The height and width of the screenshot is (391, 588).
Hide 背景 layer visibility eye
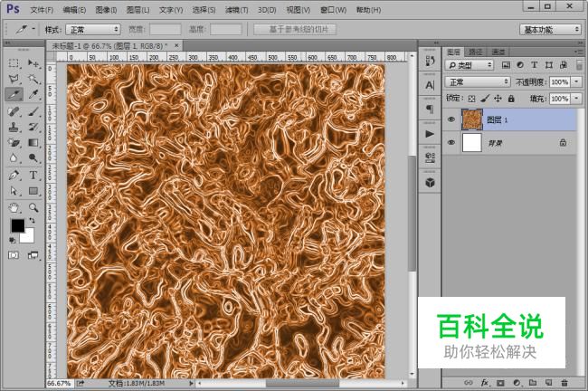click(x=451, y=143)
